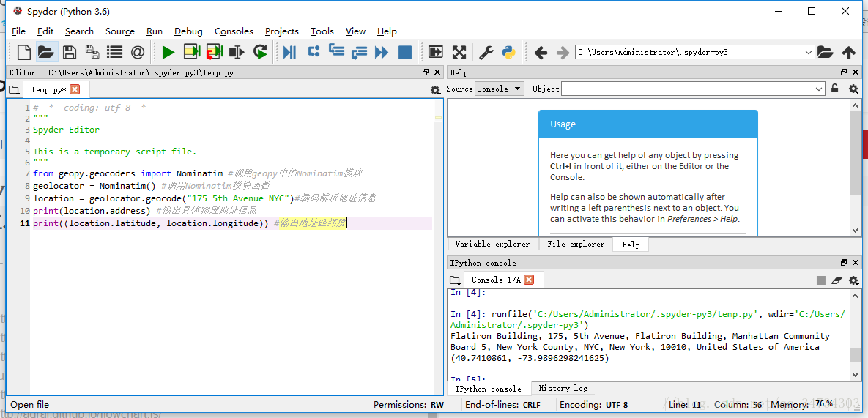Open IPython console options gear
868x418 pixels.
coord(853,280)
